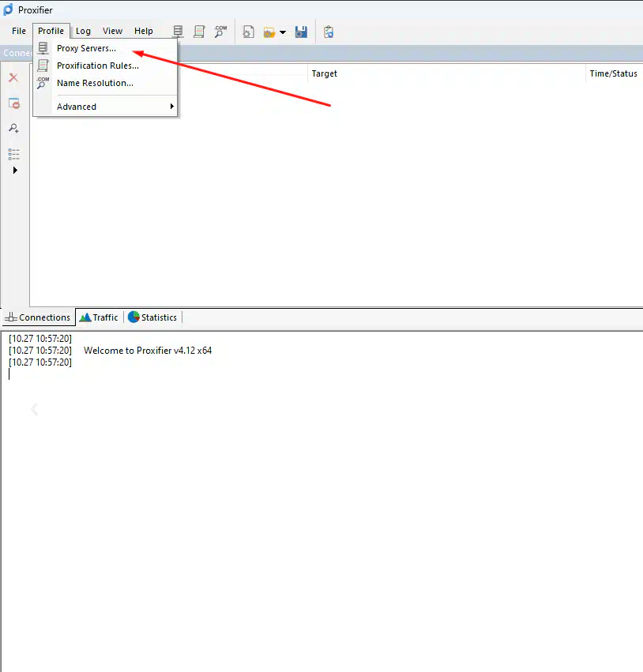Image resolution: width=643 pixels, height=672 pixels.
Task: Open the Help menu
Action: click(x=144, y=31)
